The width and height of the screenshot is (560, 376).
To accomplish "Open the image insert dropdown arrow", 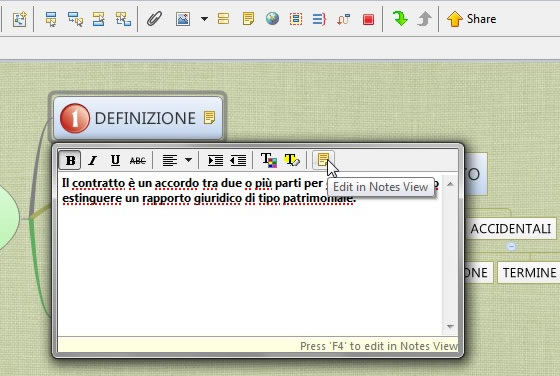I will [204, 19].
